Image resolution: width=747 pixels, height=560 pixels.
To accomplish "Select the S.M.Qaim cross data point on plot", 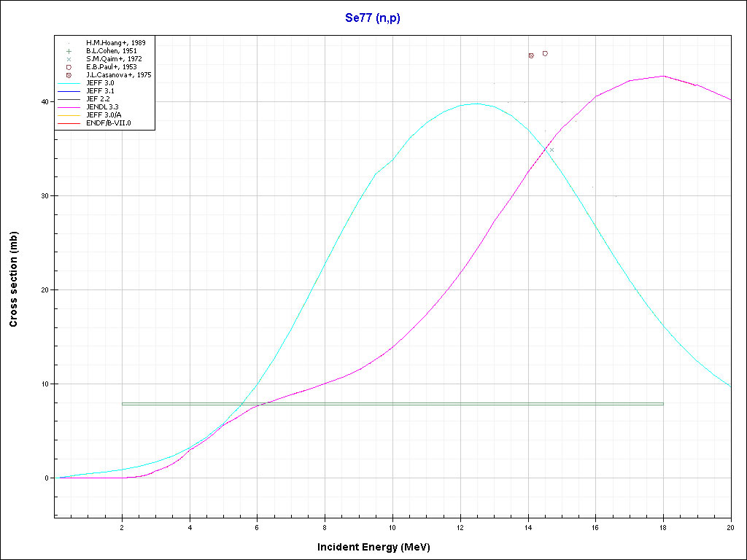I will click(x=551, y=149).
